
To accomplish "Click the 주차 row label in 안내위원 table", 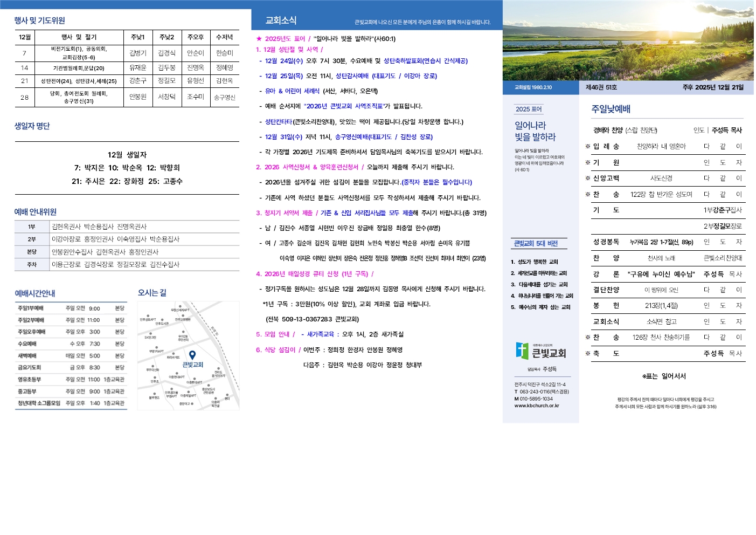I will (32, 265).
